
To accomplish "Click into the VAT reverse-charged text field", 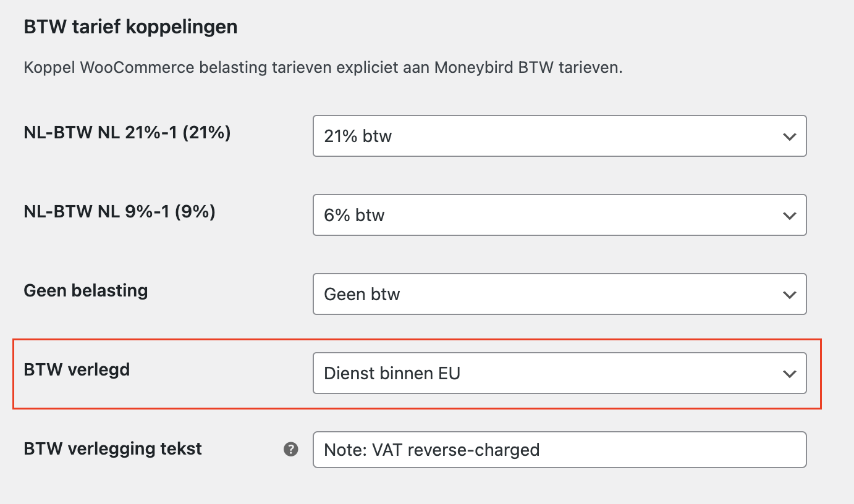I will click(433, 450).
